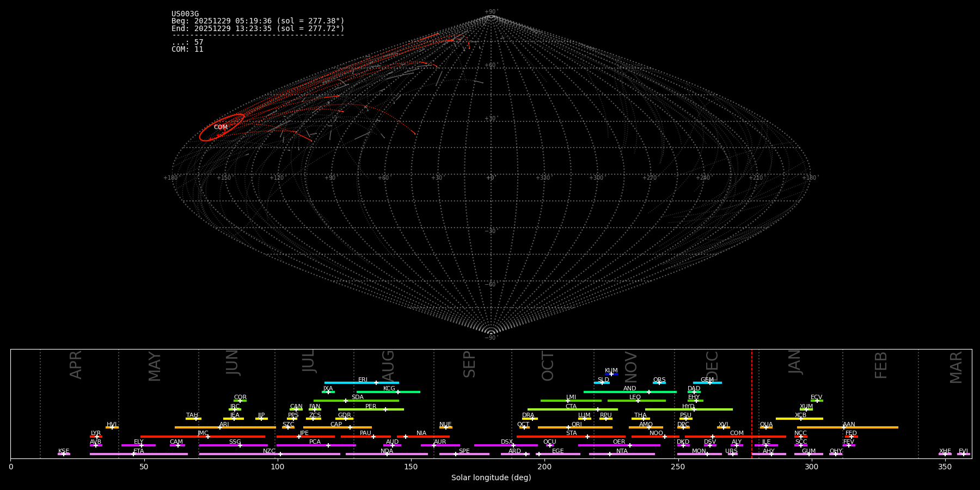Click the NOO shower label
The width and height of the screenshot is (980, 490).
coord(657,433)
